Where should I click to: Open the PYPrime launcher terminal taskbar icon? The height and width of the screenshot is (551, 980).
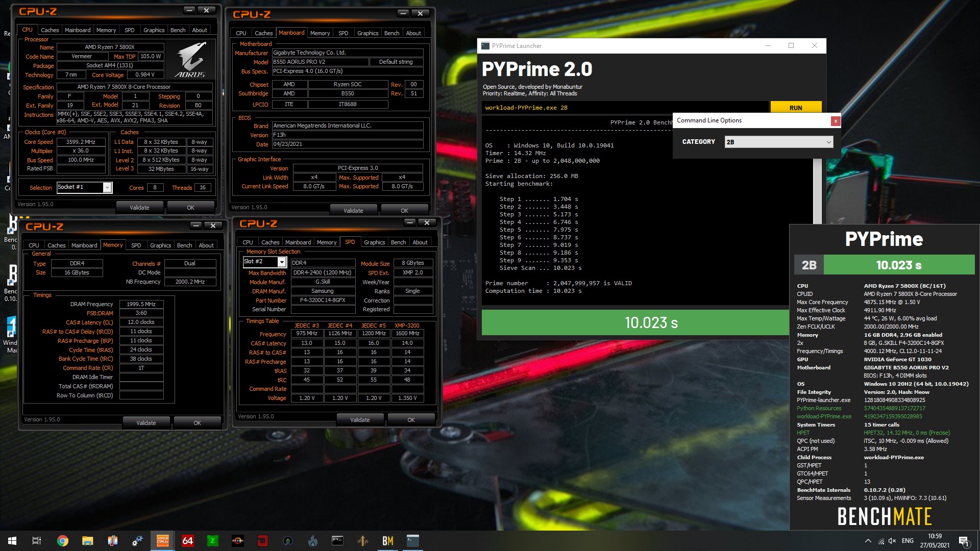pyautogui.click(x=412, y=541)
